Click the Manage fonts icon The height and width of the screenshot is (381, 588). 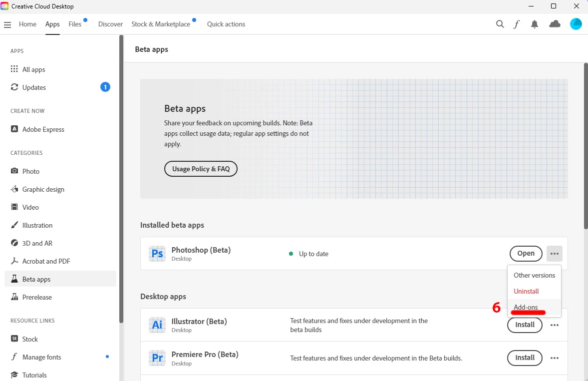tap(14, 357)
